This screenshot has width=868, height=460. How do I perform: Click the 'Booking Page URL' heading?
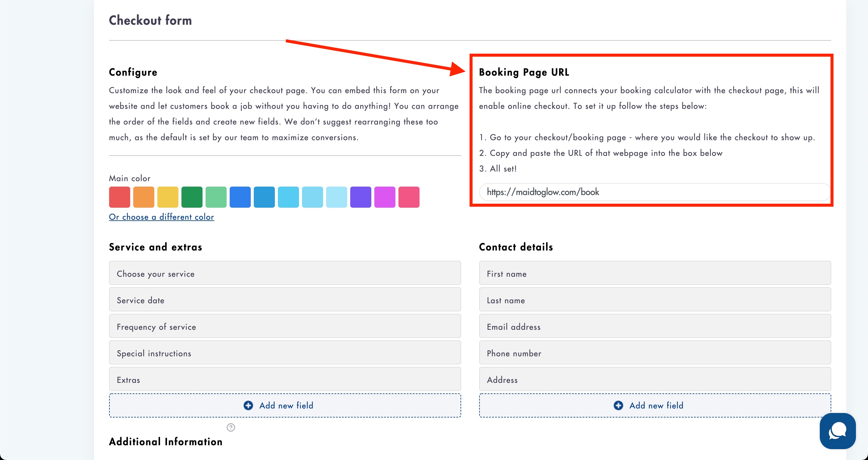524,72
